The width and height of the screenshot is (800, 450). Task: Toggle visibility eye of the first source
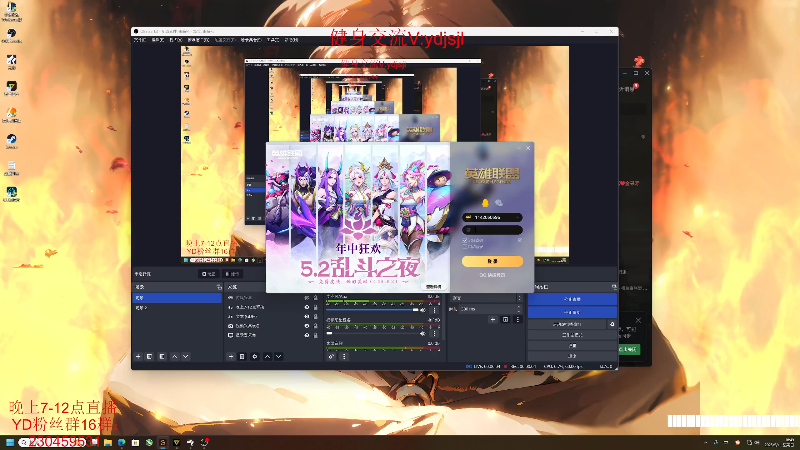[x=307, y=297]
